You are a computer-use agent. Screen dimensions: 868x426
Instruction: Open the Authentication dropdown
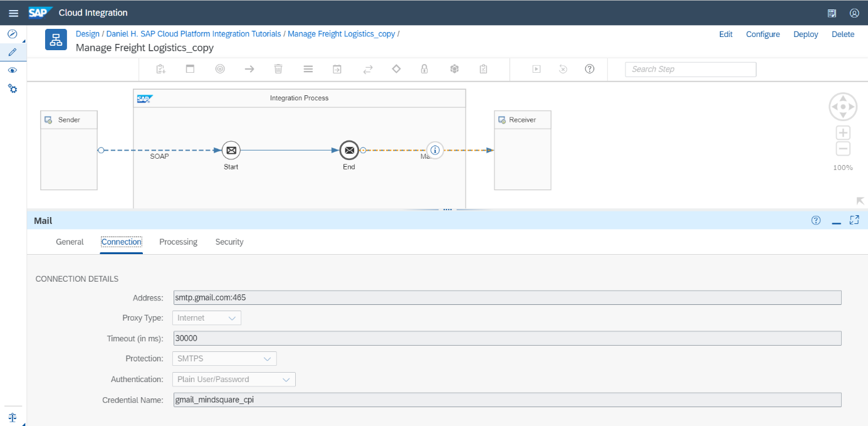pos(234,380)
